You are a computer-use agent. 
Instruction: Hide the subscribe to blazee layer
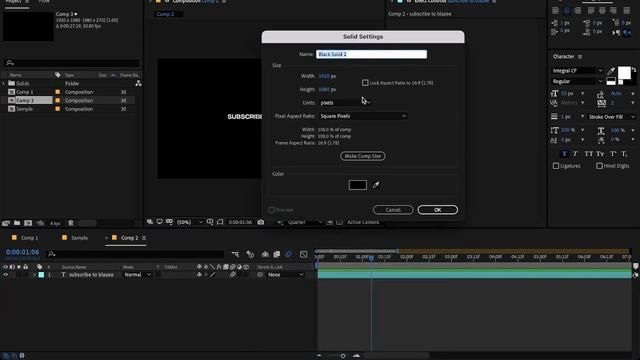(x=6, y=275)
